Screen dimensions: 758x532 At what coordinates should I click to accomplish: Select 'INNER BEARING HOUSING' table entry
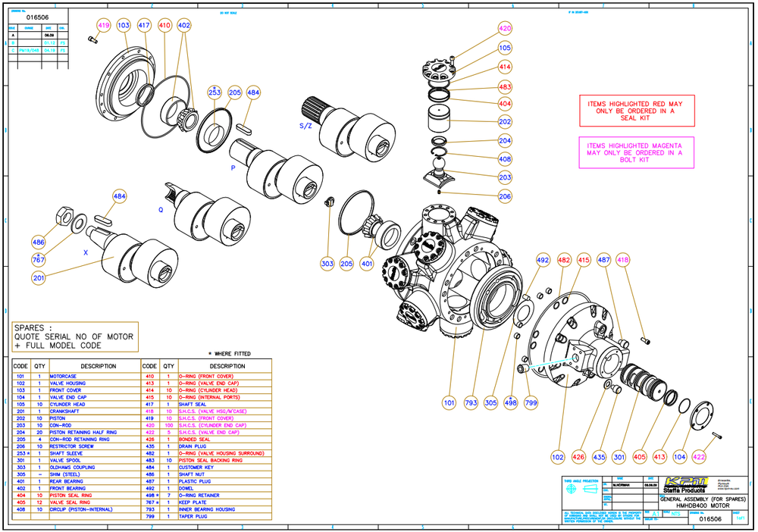pos(207,509)
